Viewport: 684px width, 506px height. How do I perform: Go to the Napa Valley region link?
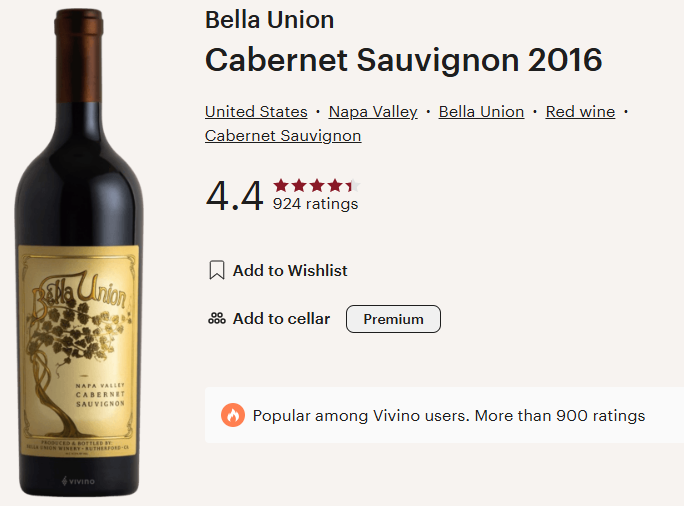373,112
